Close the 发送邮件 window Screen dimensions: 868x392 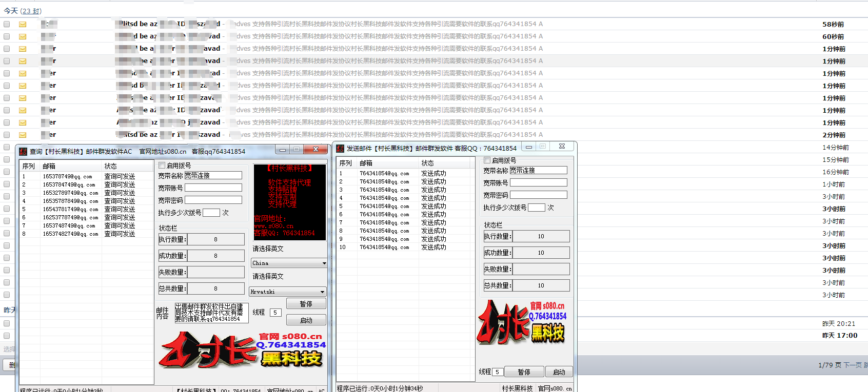(562, 146)
